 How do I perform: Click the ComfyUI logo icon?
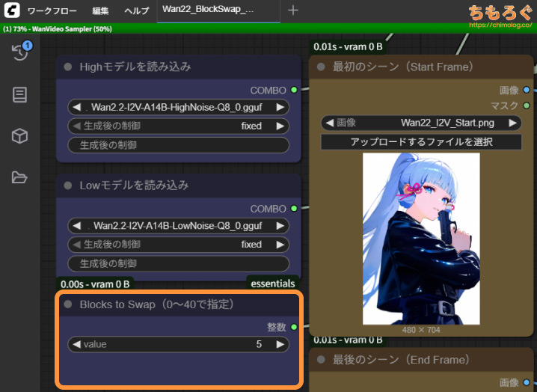click(12, 10)
